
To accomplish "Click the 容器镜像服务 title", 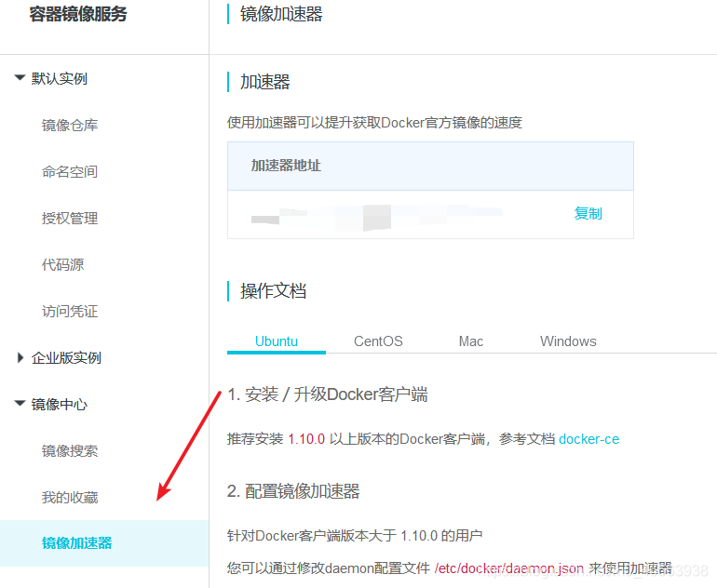I will [78, 14].
